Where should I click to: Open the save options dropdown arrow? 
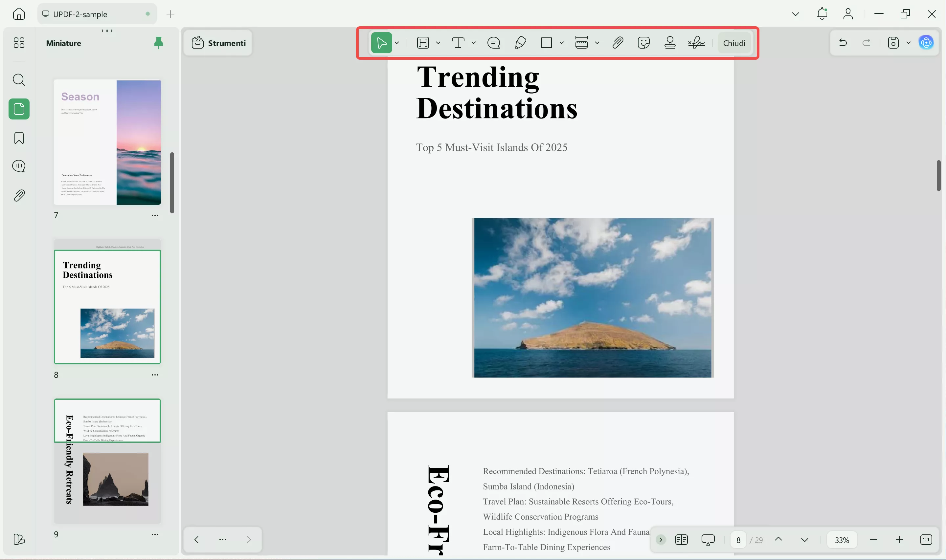point(909,43)
